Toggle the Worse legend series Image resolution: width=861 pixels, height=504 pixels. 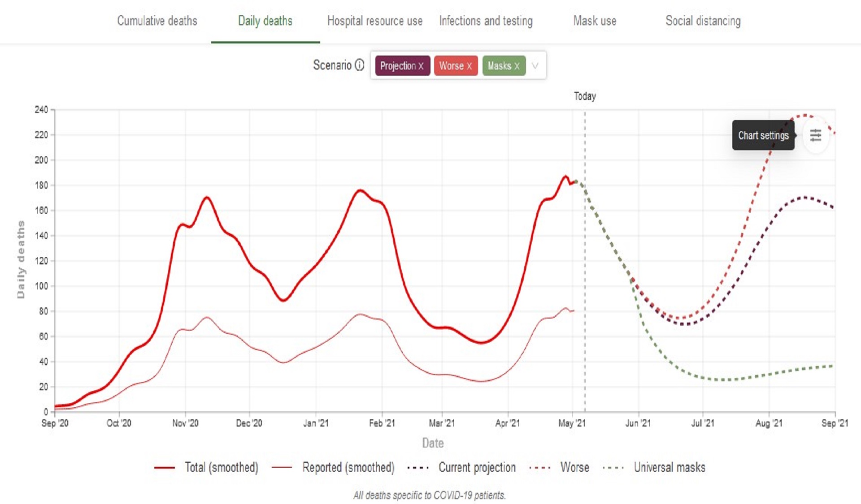point(574,467)
